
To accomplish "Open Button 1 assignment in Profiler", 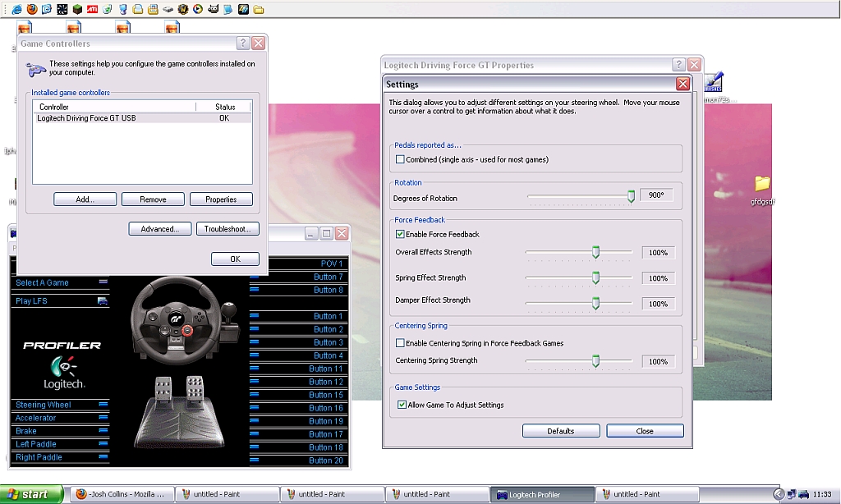I will [299, 316].
